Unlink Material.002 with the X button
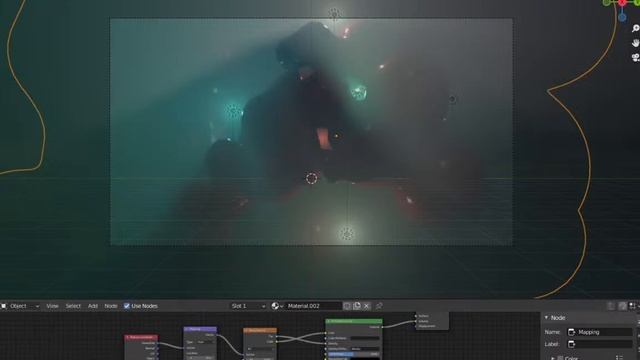The height and width of the screenshot is (360, 640). [x=367, y=306]
